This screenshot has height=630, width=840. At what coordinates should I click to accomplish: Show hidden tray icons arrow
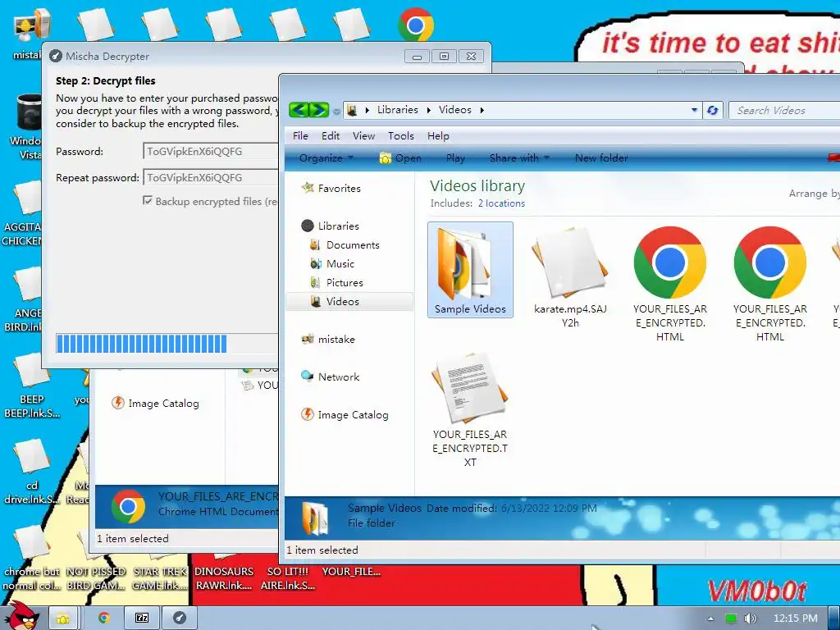tap(710, 619)
